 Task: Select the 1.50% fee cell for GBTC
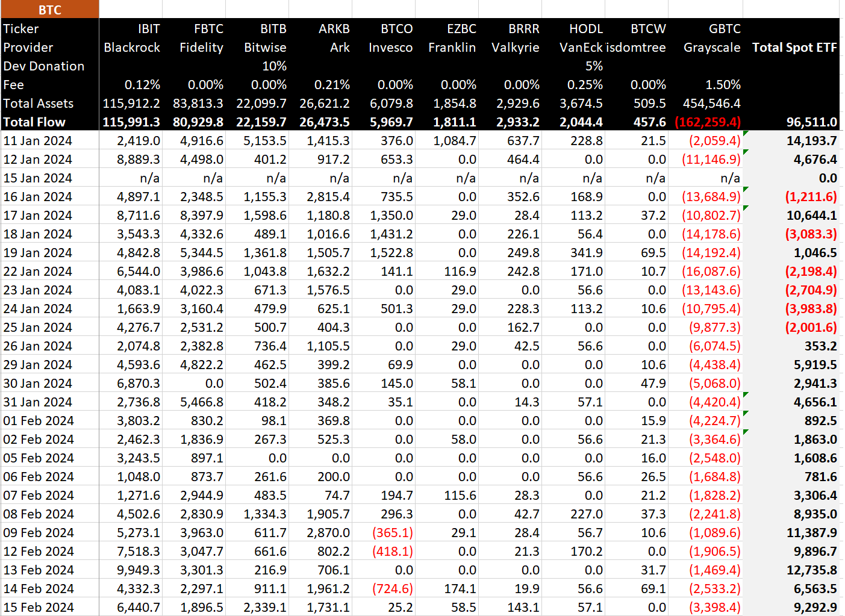point(723,85)
